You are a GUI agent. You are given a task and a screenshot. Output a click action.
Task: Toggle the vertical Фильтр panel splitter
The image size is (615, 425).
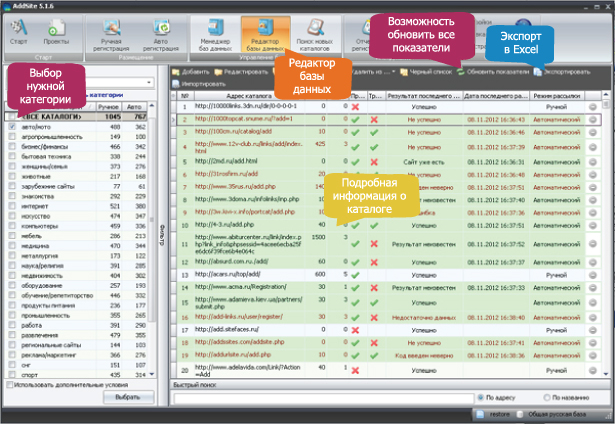[x=162, y=235]
